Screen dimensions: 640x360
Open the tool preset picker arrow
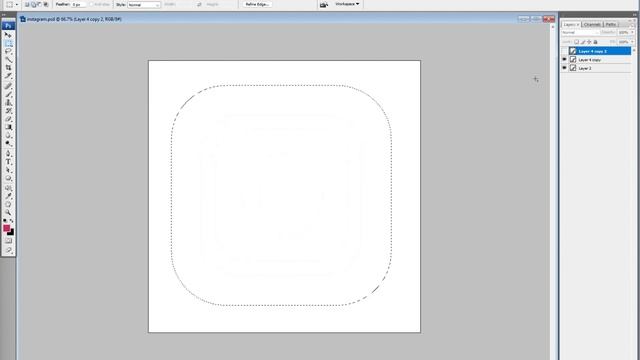17,4
